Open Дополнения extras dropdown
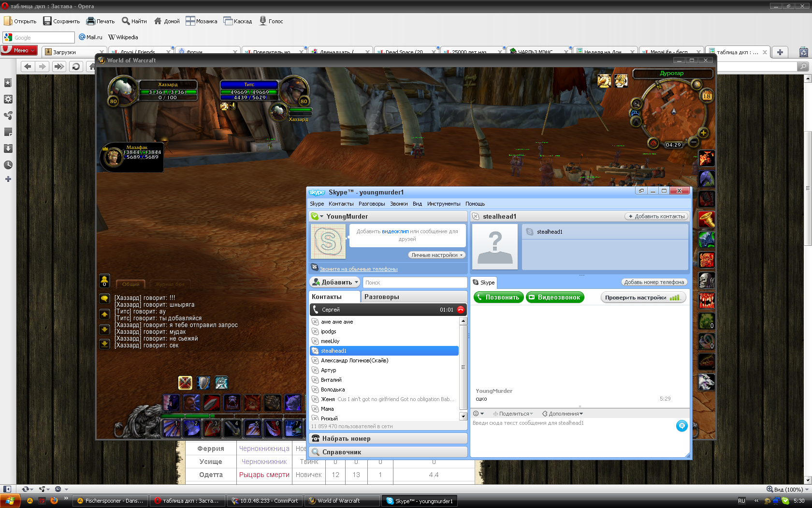 (563, 414)
